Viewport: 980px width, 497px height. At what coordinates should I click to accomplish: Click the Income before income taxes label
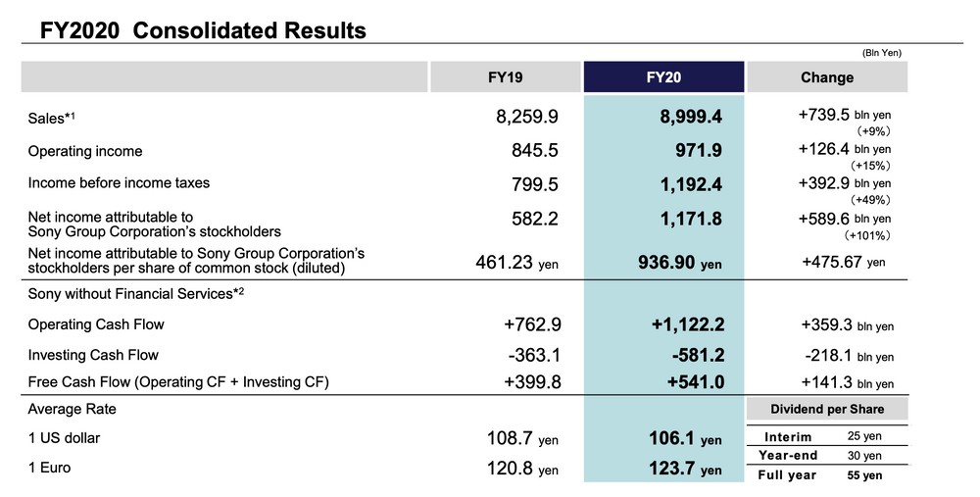(119, 183)
